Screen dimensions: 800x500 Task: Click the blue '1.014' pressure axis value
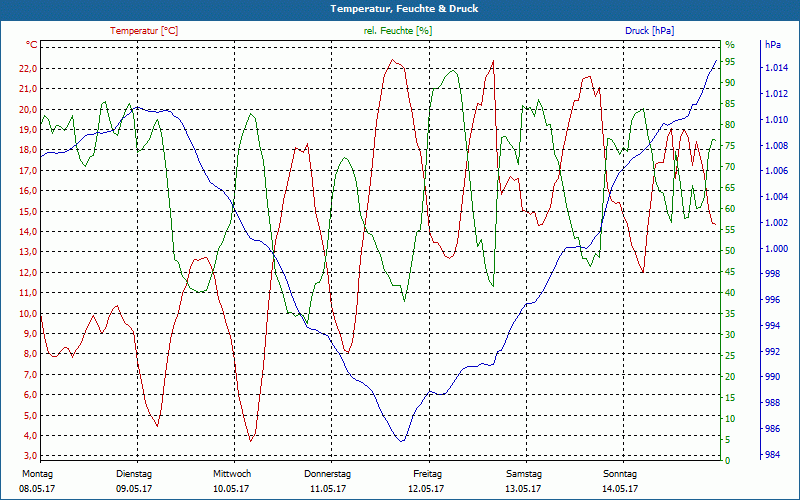pos(776,68)
